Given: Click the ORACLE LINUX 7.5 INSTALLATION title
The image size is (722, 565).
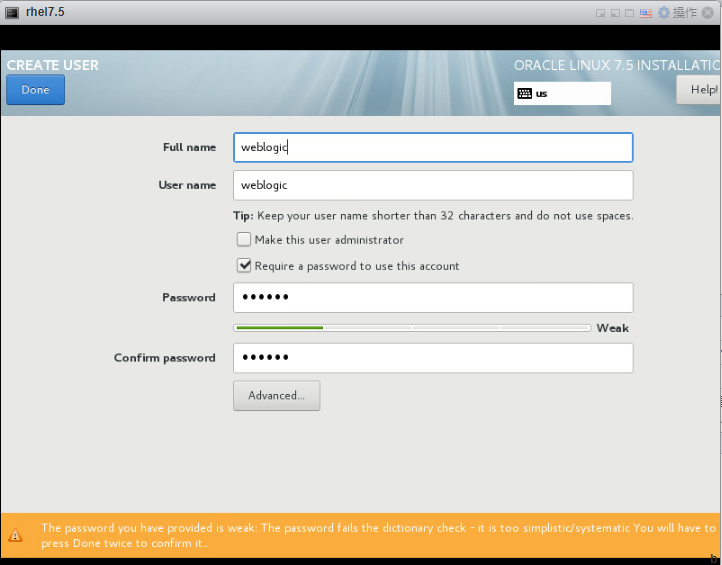Looking at the screenshot, I should click(617, 65).
